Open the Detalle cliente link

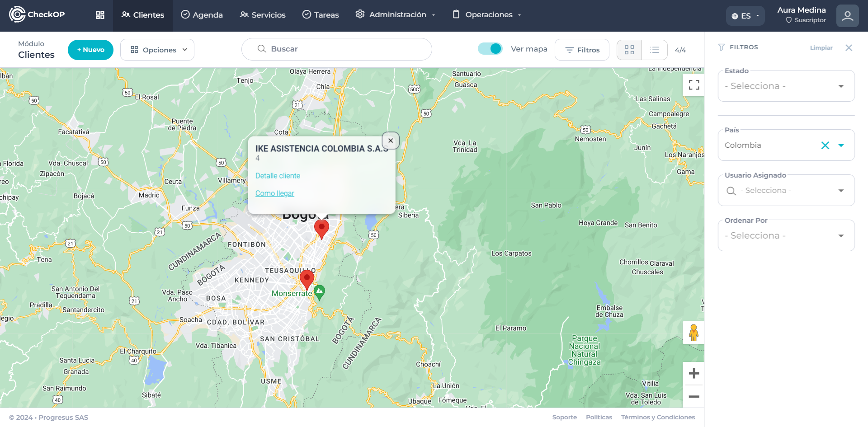pos(278,176)
